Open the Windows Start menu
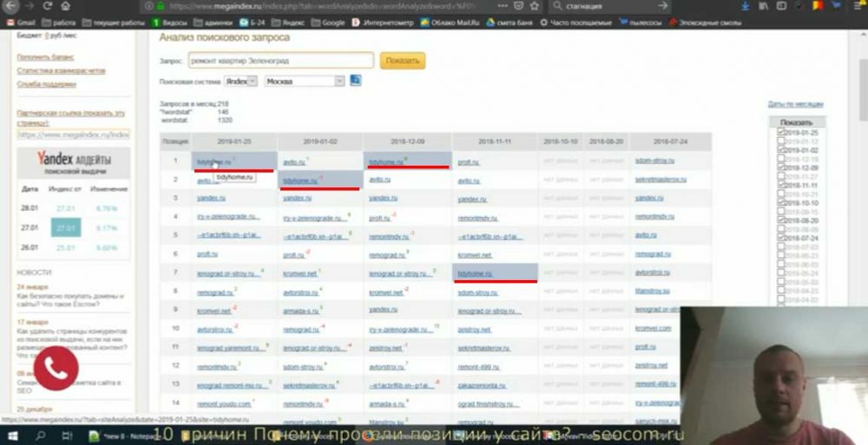Viewport: 868px width, 445px height. [15, 435]
